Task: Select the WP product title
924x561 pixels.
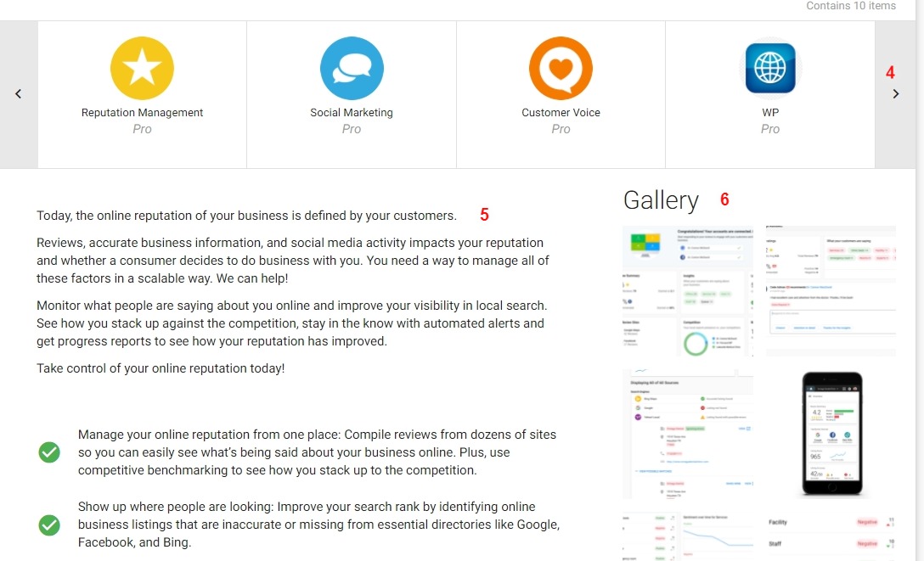Action: click(x=770, y=112)
